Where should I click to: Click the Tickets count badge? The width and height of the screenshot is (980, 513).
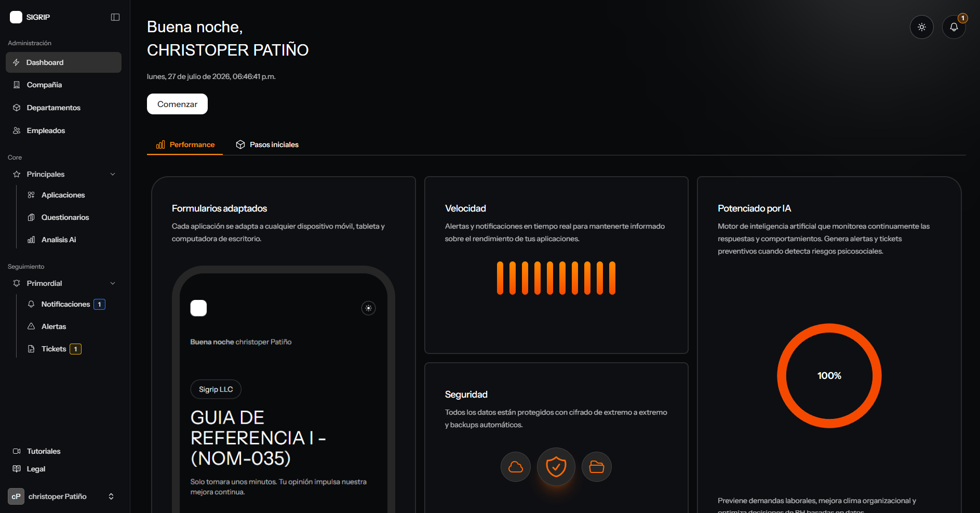pos(76,349)
